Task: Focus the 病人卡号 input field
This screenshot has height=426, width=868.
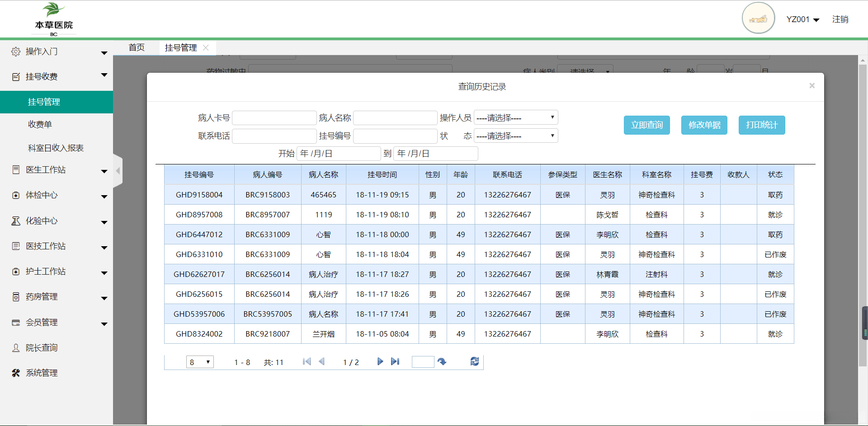Action: coord(274,118)
